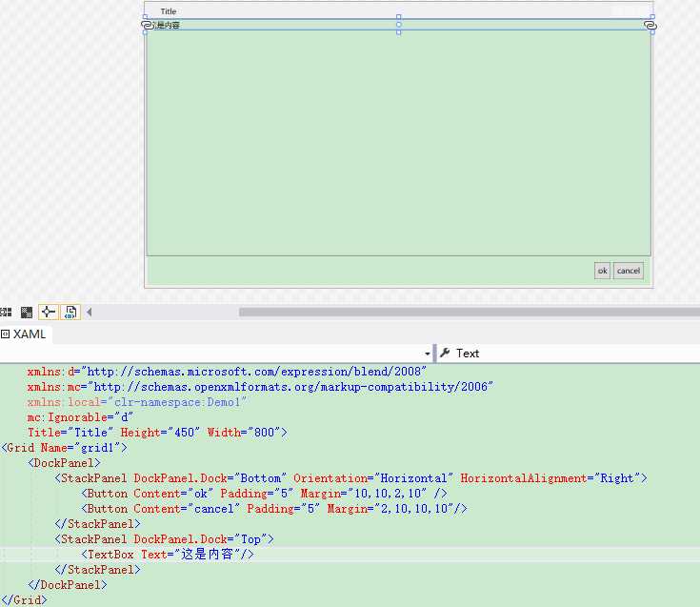Click the xmlns:local clr-namespace line
700x607 pixels.
(136, 402)
